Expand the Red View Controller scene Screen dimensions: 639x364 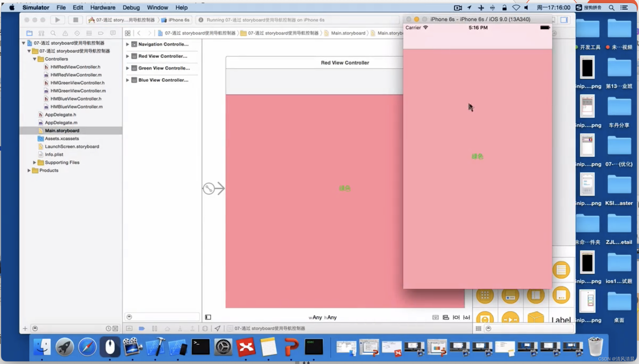coord(128,56)
